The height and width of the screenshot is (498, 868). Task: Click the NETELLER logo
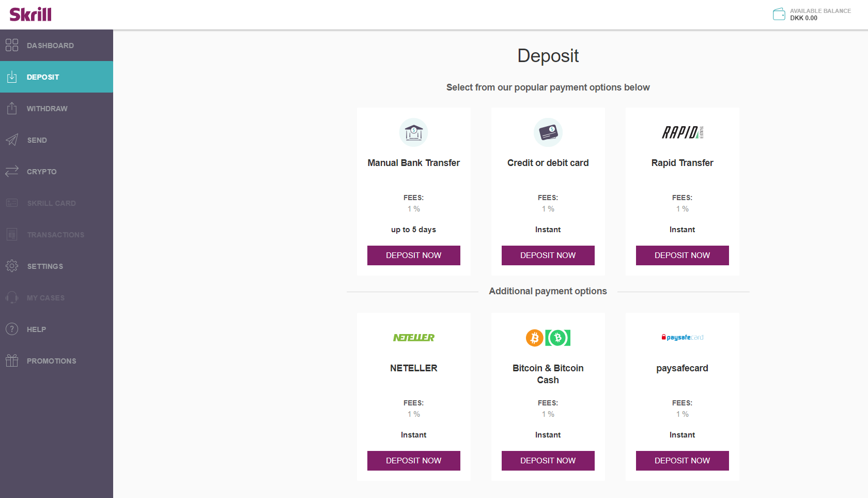pos(414,338)
